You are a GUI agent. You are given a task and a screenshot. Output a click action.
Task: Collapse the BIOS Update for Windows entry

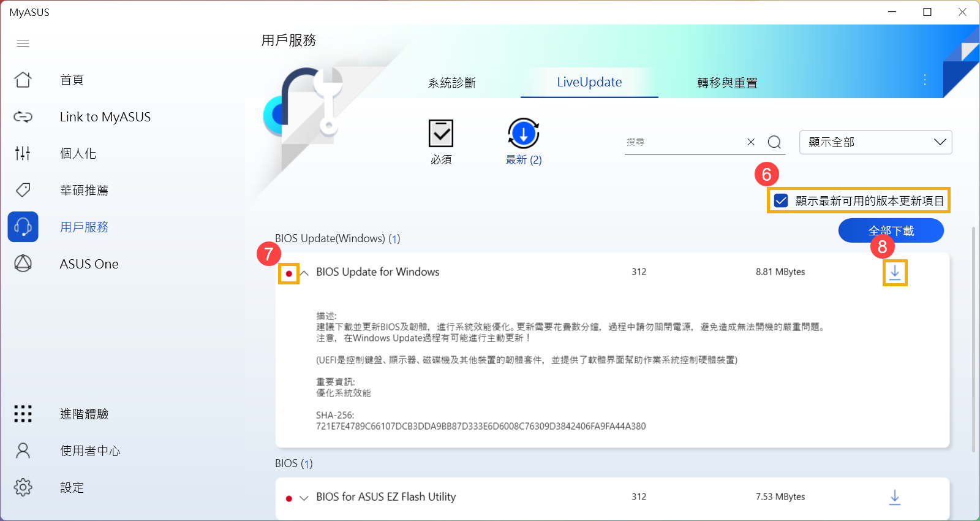(x=304, y=273)
